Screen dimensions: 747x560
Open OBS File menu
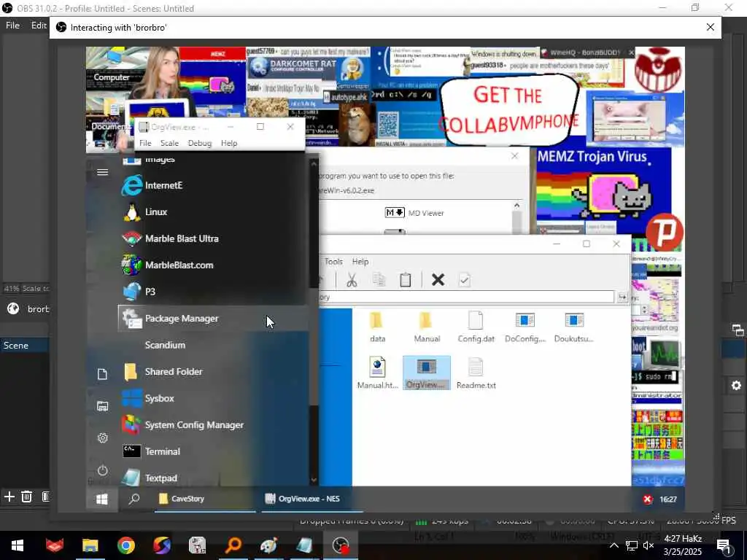(x=13, y=26)
